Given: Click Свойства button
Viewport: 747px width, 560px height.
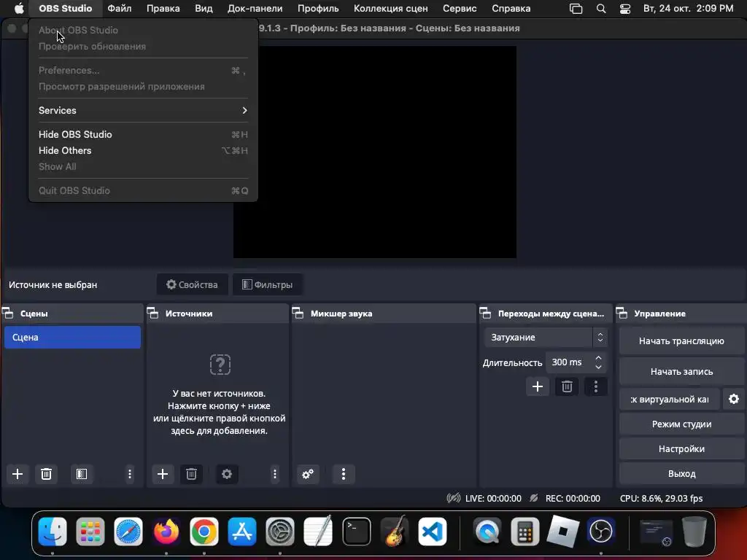Looking at the screenshot, I should point(192,285).
